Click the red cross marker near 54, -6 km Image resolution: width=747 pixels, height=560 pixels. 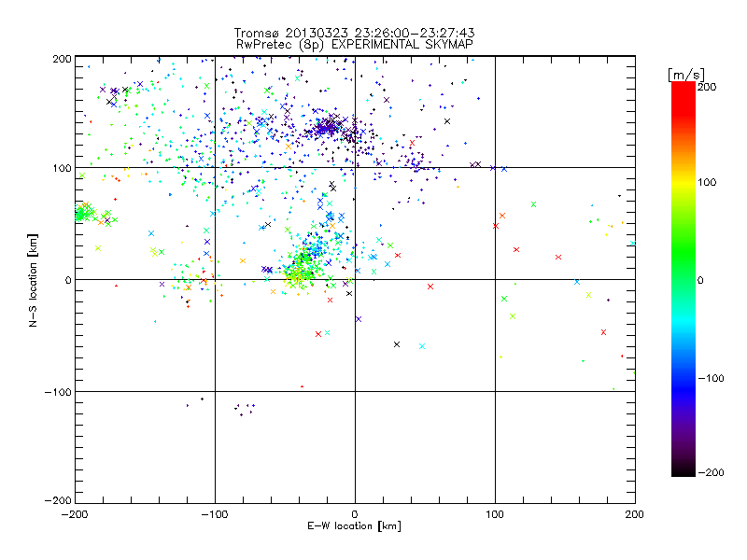pos(430,287)
